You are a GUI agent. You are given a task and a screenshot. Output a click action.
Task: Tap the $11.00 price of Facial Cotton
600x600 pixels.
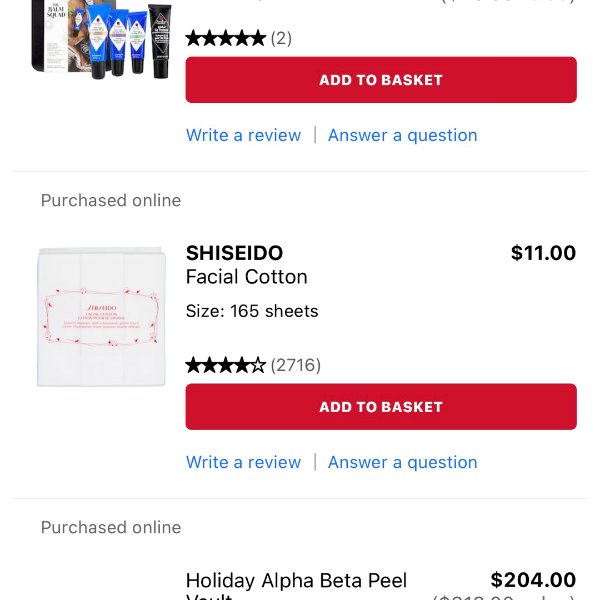pos(543,253)
